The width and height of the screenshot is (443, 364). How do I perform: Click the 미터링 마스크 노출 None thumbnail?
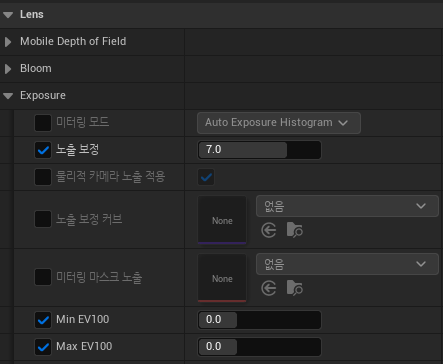coord(222,278)
